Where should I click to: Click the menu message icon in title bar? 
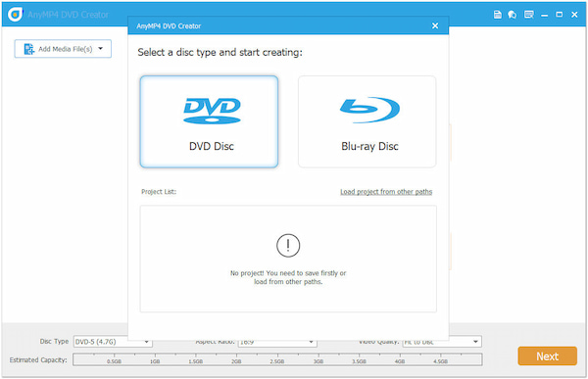[529, 15]
